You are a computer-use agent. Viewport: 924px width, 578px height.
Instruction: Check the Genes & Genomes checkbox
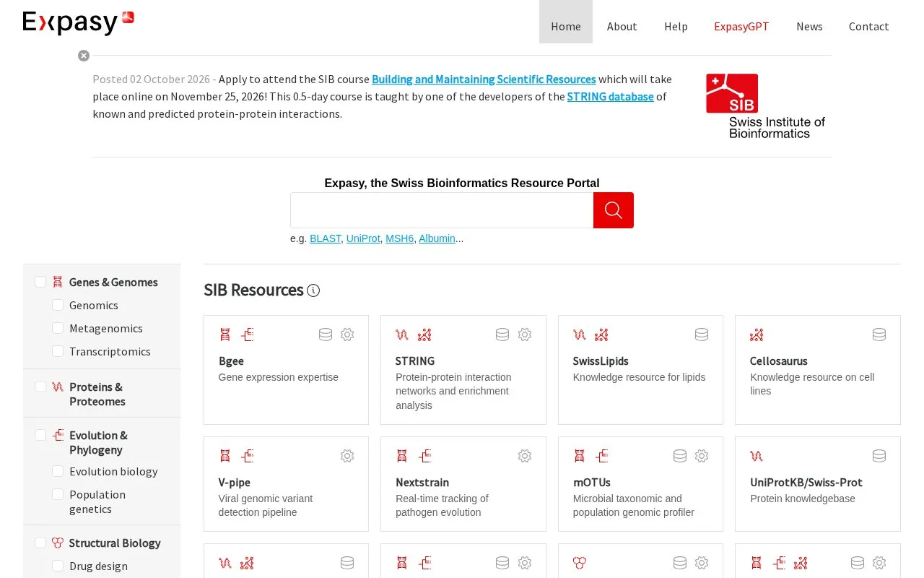point(40,282)
